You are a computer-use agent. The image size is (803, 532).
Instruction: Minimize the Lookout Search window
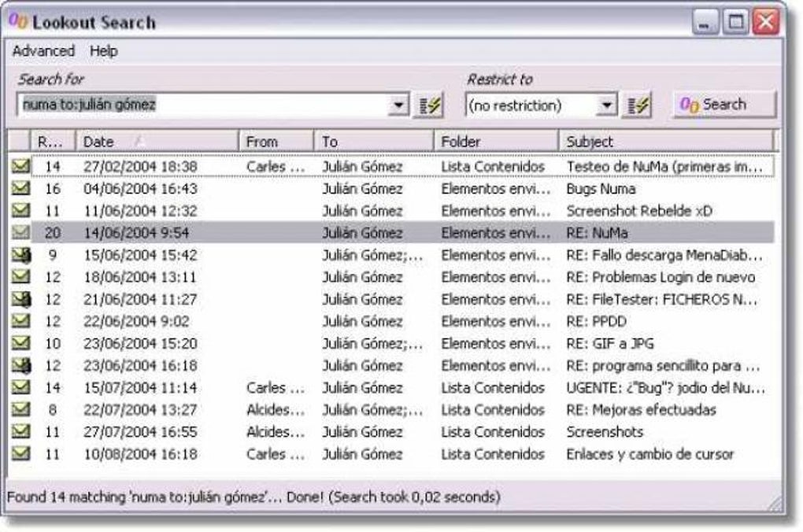(705, 22)
